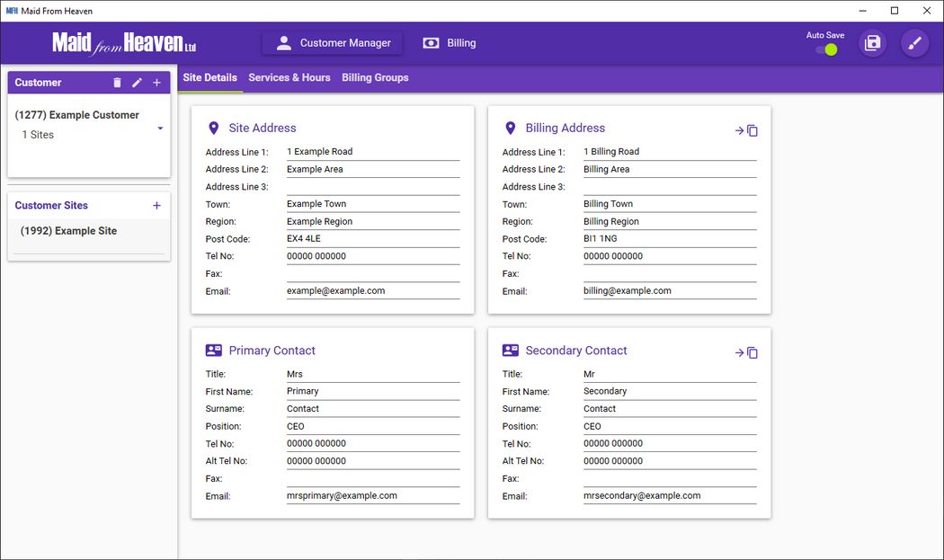The width and height of the screenshot is (944, 560).
Task: Go to the Billing section
Action: click(x=450, y=43)
